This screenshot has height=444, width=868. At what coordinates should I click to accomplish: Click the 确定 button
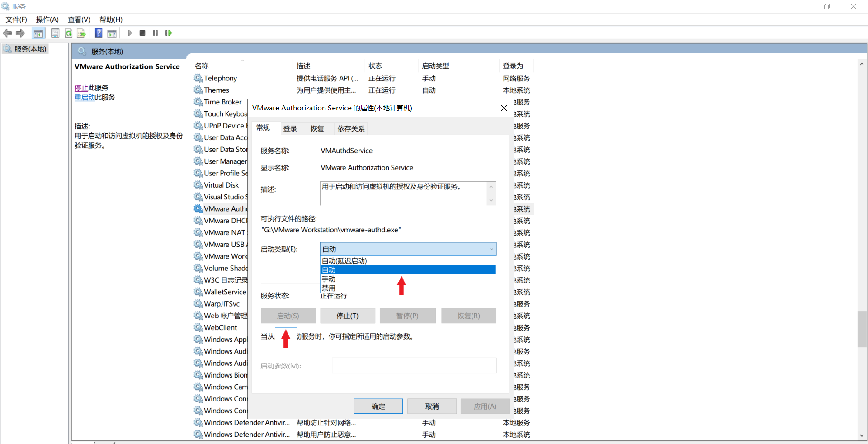point(378,406)
